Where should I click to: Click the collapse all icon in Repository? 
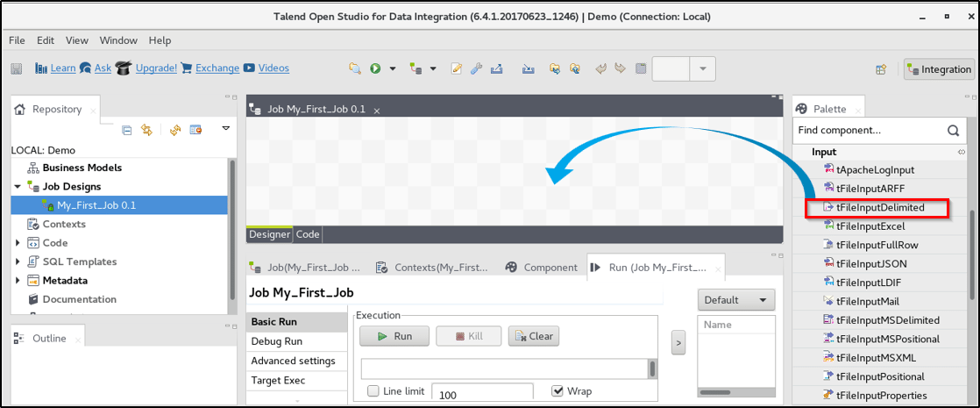pyautogui.click(x=127, y=130)
